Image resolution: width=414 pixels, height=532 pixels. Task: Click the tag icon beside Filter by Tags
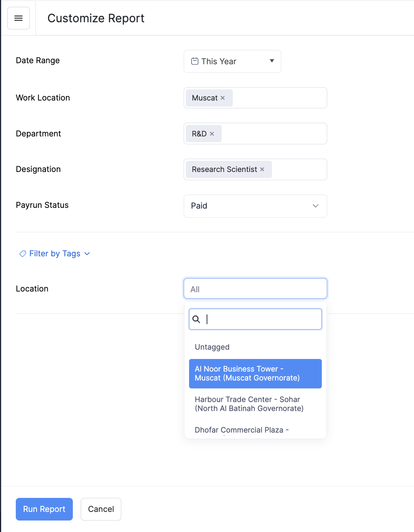click(x=23, y=253)
